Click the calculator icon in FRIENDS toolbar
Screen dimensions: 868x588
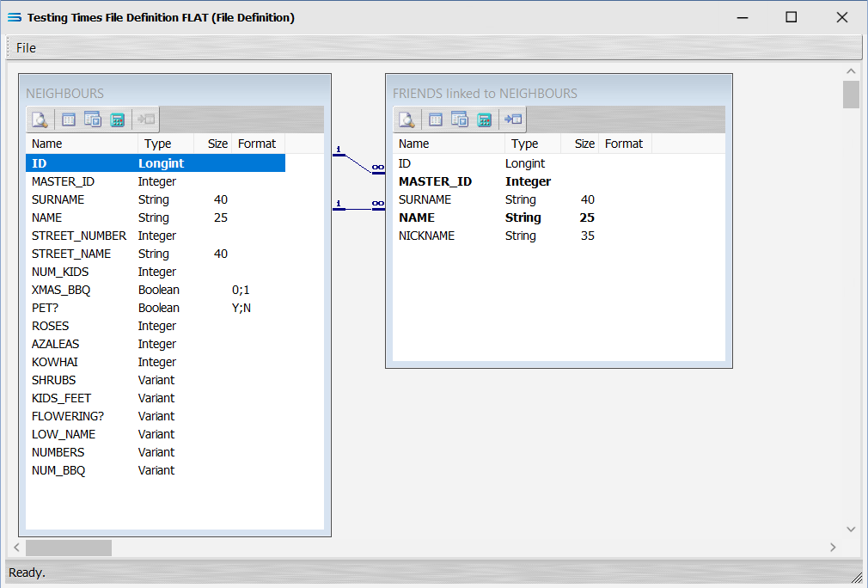point(484,119)
